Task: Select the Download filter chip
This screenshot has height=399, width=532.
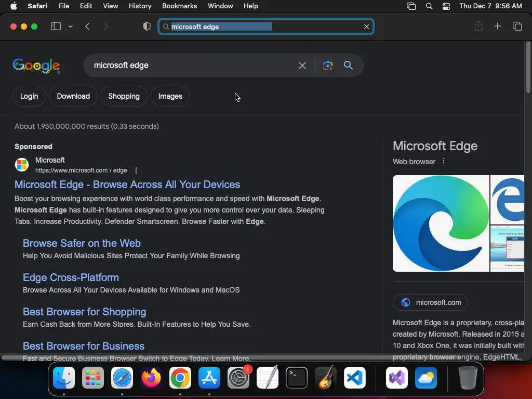Action: pyautogui.click(x=73, y=96)
